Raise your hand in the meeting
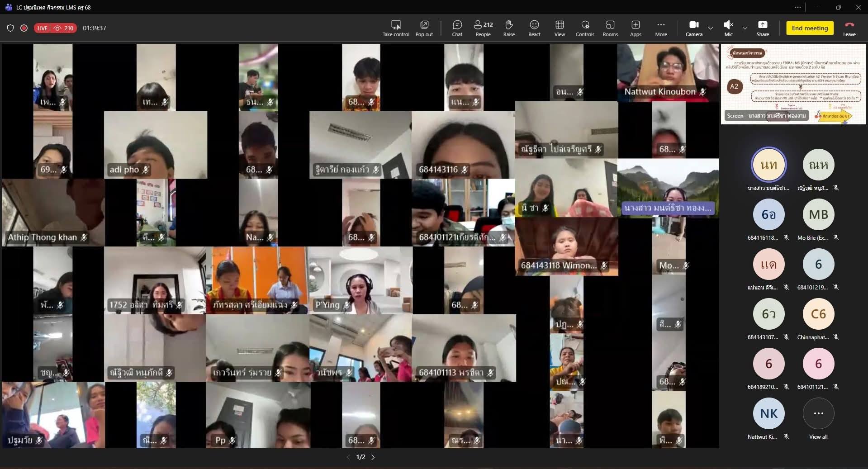 [x=509, y=28]
